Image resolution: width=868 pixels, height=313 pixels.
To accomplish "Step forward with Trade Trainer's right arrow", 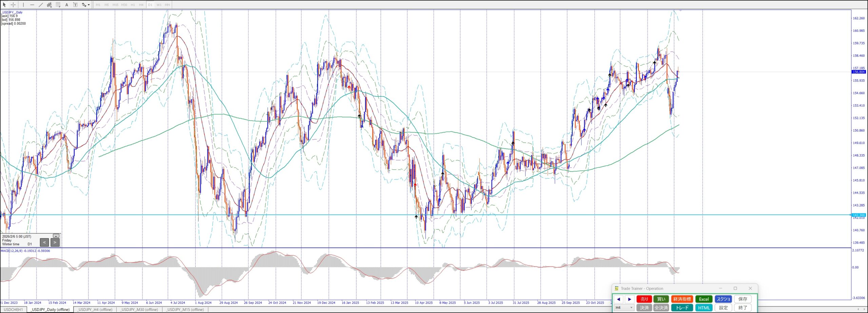I will tap(630, 299).
